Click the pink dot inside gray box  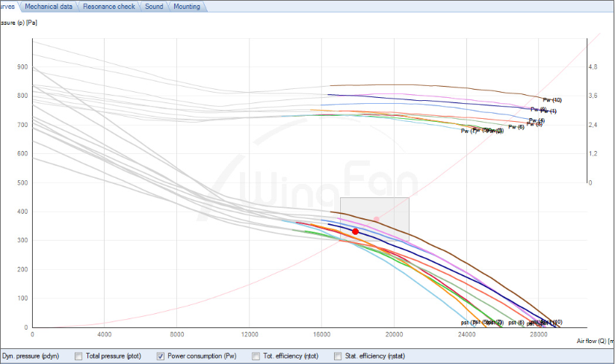377,219
